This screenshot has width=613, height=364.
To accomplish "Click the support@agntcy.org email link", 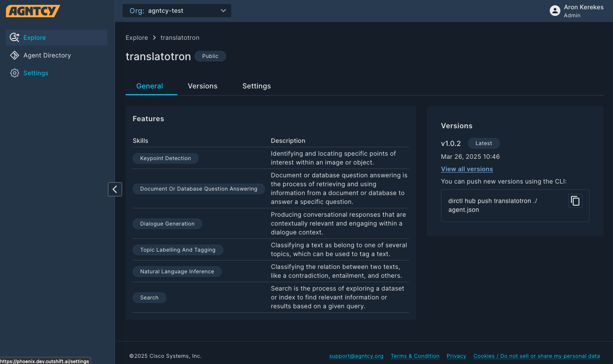I will tap(356, 356).
